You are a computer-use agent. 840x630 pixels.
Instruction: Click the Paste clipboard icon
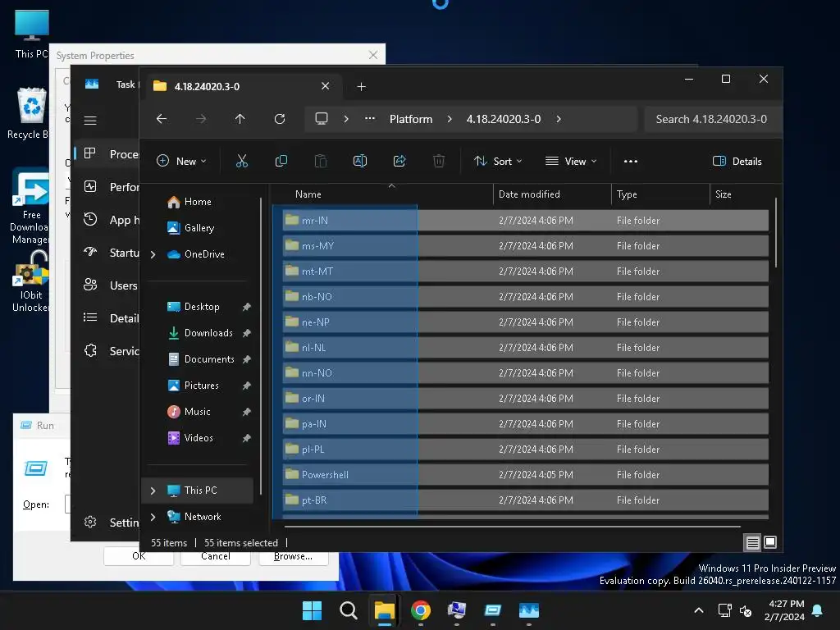(x=321, y=161)
